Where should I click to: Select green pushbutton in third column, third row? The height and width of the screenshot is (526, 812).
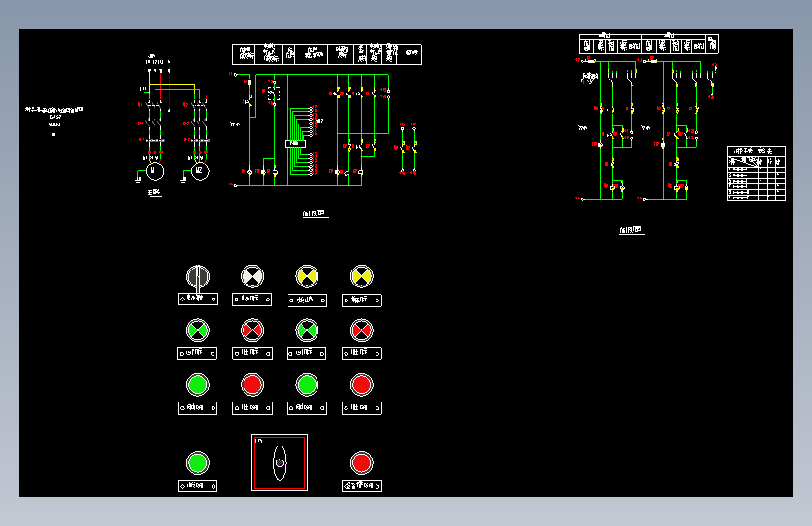pyautogui.click(x=306, y=386)
